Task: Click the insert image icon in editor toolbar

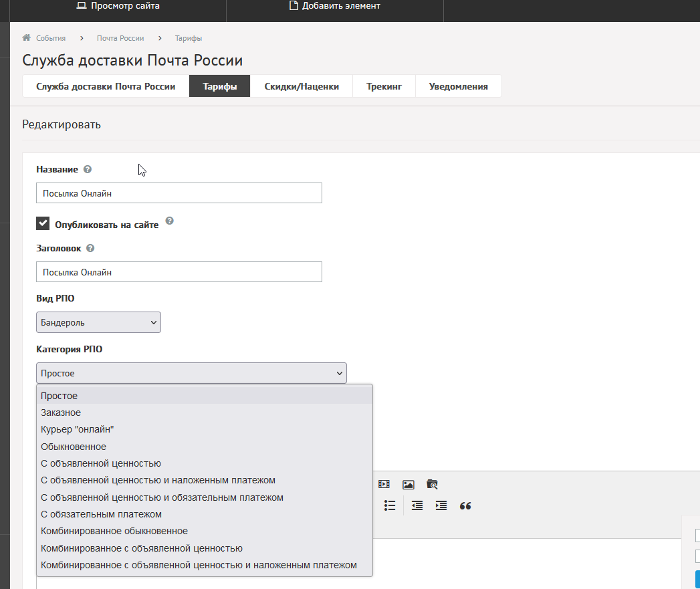Action: pyautogui.click(x=409, y=485)
